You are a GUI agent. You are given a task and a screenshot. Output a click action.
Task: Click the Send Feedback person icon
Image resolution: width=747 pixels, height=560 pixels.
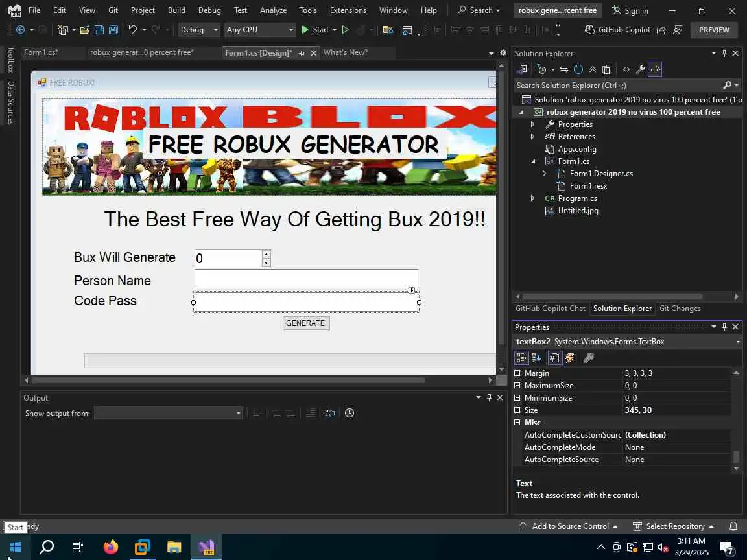click(x=678, y=30)
